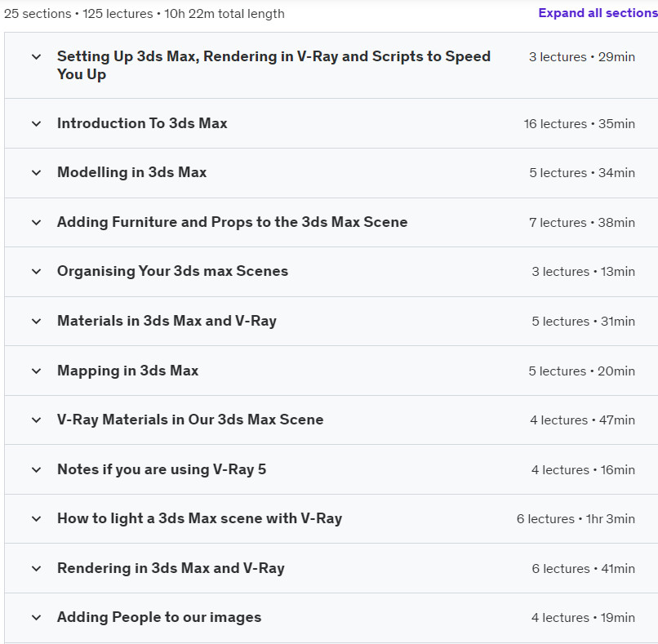
Task: Expand the Organising Your 3ds max Scenes chevron
Action: tap(37, 272)
